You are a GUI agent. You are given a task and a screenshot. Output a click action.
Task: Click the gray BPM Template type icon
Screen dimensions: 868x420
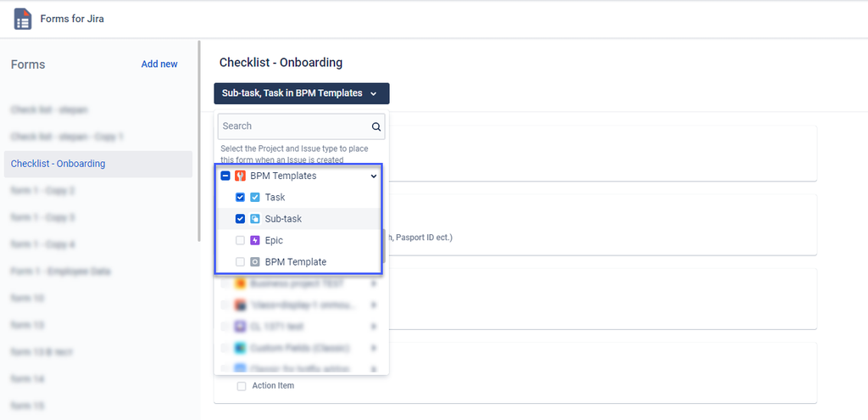[254, 262]
